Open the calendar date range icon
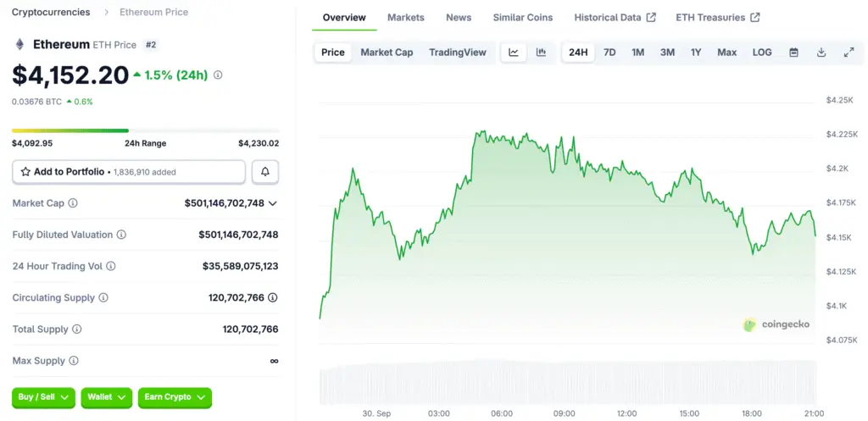This screenshot has height=421, width=868. tap(793, 53)
